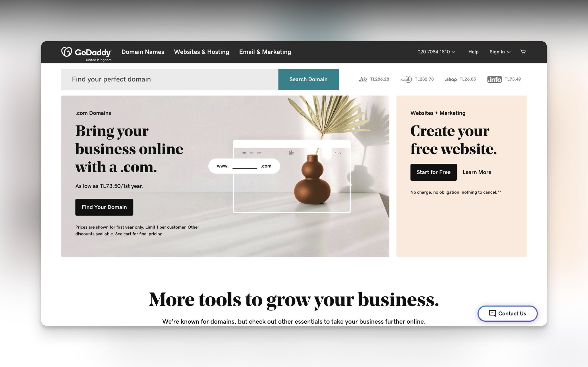Click the shopping cart icon
The image size is (588, 367).
pyautogui.click(x=523, y=52)
